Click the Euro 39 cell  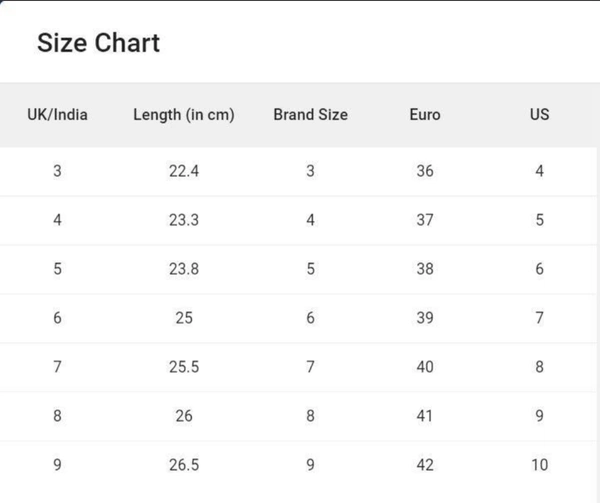point(425,318)
